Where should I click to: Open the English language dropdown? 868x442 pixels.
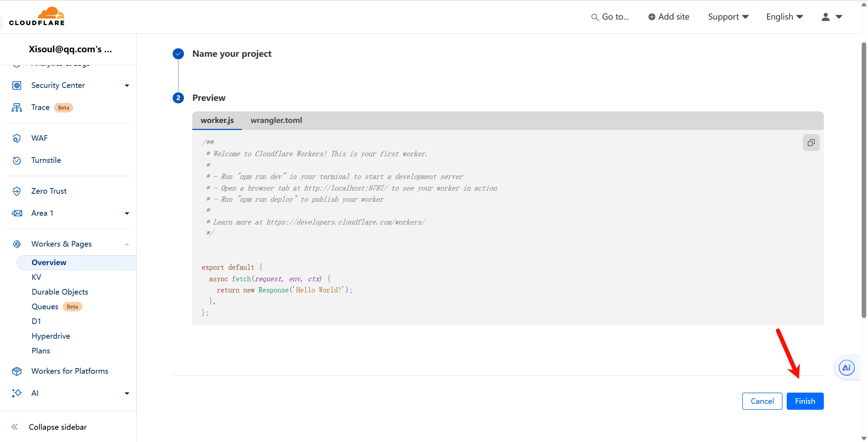coord(785,17)
